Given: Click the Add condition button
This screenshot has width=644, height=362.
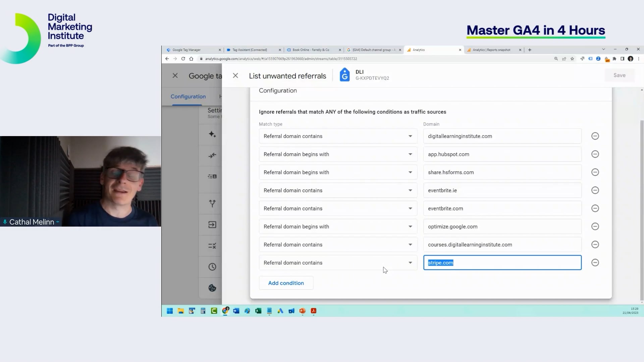Looking at the screenshot, I should point(286,283).
